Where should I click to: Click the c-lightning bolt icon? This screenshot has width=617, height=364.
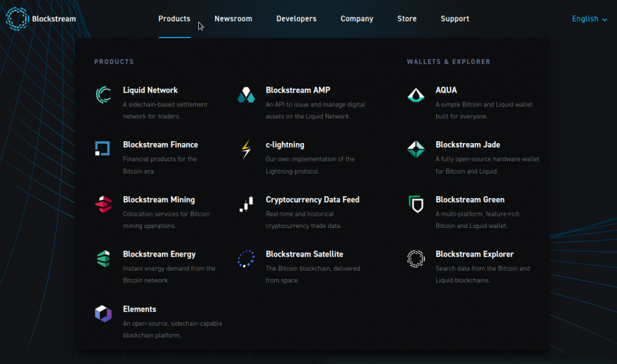click(x=246, y=150)
